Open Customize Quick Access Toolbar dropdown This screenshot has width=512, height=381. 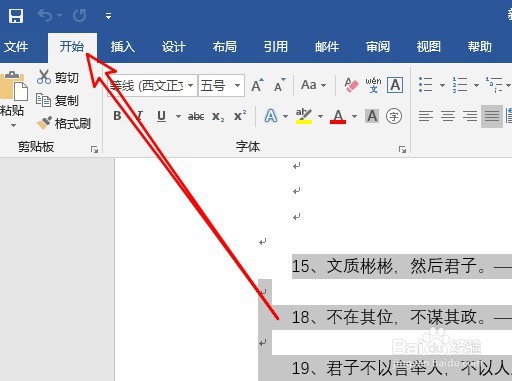point(108,16)
